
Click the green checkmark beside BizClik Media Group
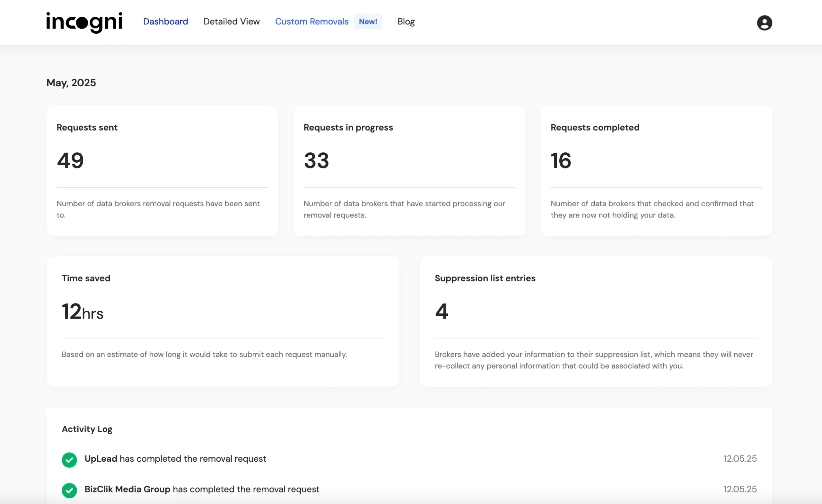pyautogui.click(x=69, y=490)
